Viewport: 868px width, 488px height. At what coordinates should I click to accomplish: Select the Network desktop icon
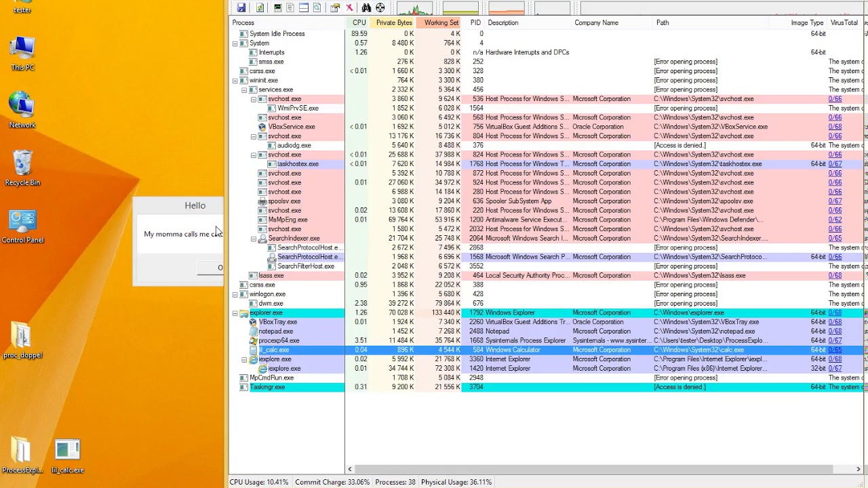pyautogui.click(x=22, y=110)
